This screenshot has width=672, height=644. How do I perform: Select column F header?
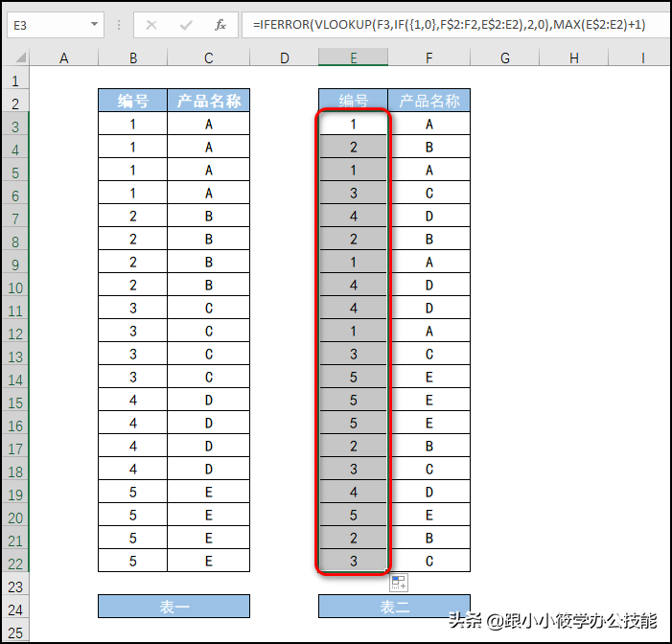tap(429, 57)
